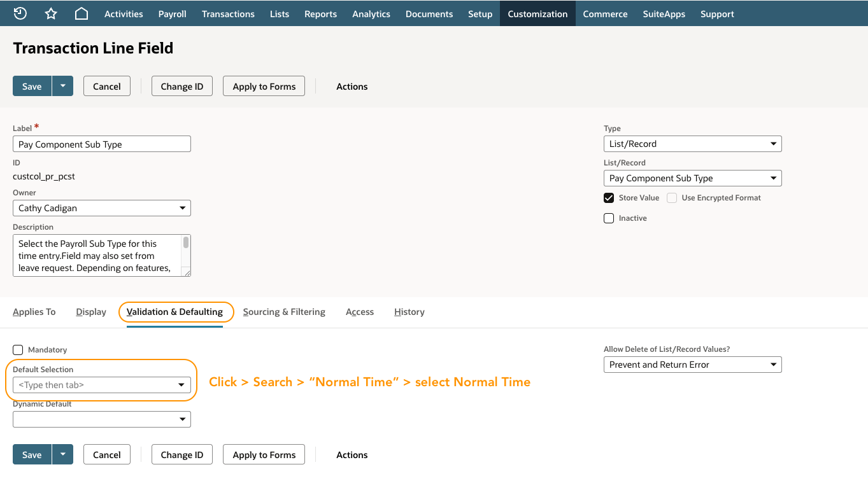The width and height of the screenshot is (868, 481).
Task: Open the Shortcuts star icon
Action: coord(51,13)
